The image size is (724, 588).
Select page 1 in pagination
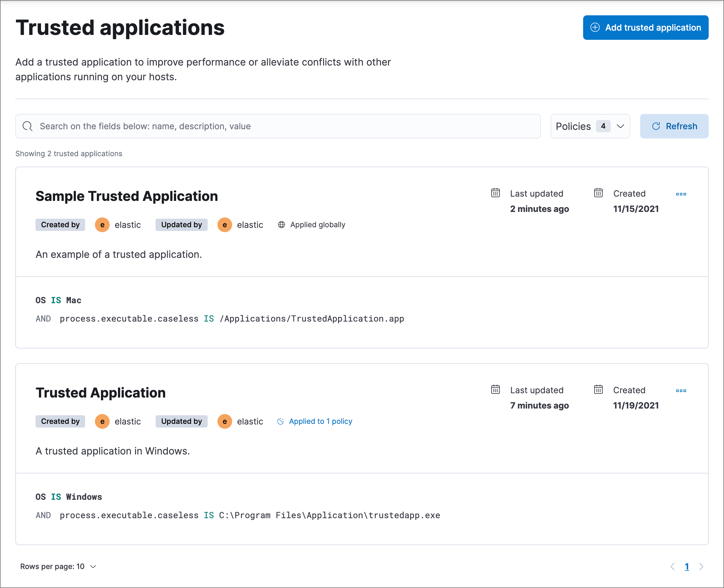click(687, 566)
